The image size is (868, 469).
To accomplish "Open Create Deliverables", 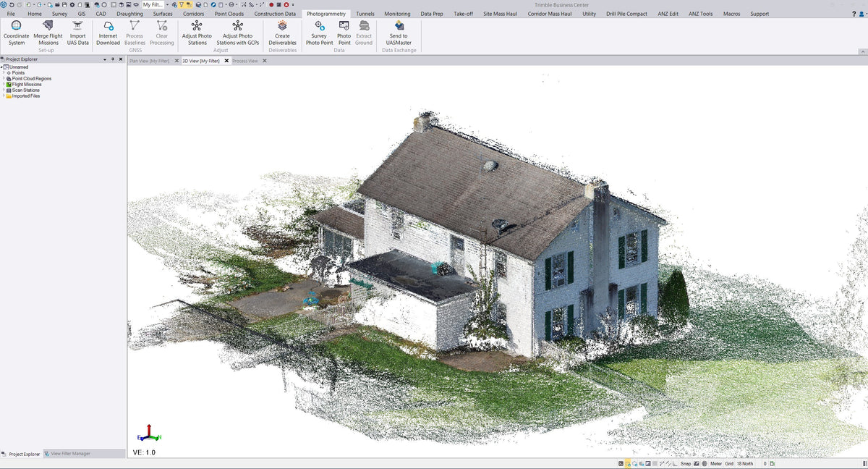I will pyautogui.click(x=282, y=33).
